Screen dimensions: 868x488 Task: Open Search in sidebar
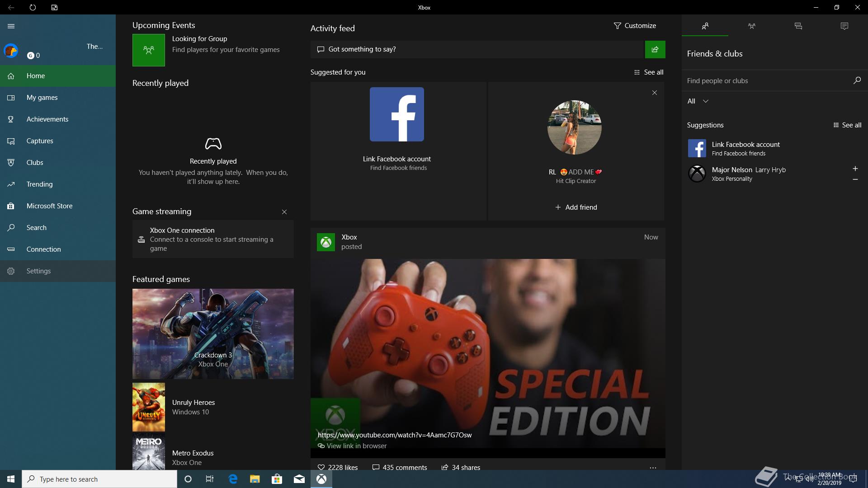click(58, 228)
